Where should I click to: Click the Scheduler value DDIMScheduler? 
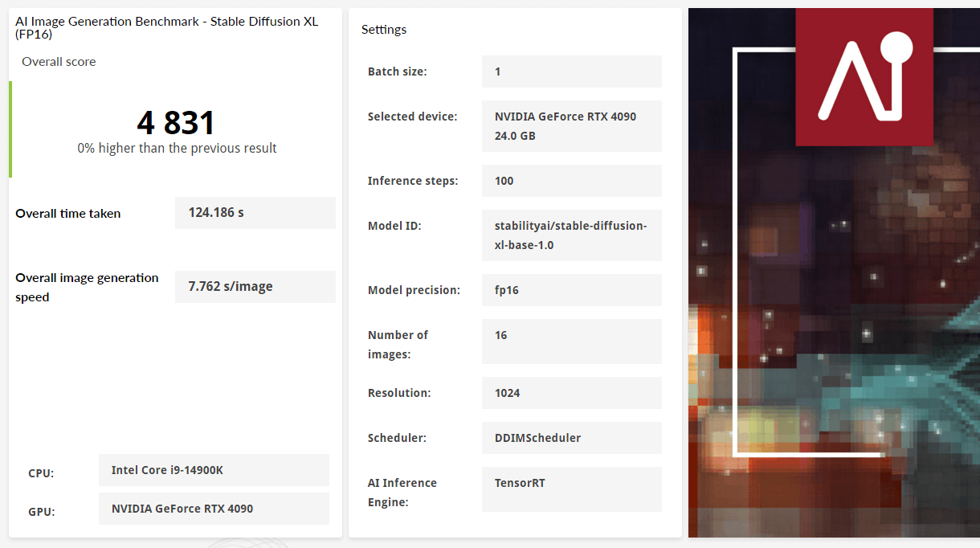click(572, 438)
